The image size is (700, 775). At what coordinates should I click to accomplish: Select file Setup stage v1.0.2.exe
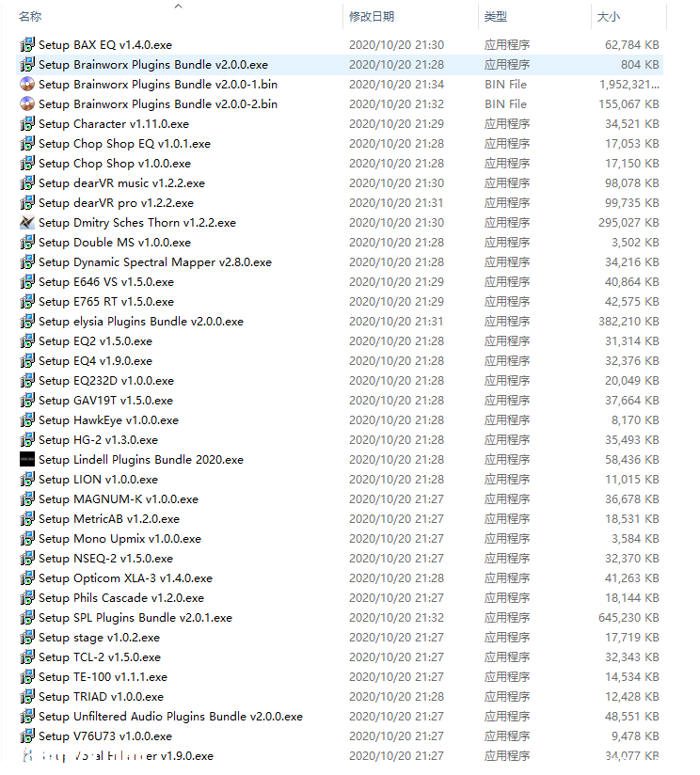coord(100,638)
